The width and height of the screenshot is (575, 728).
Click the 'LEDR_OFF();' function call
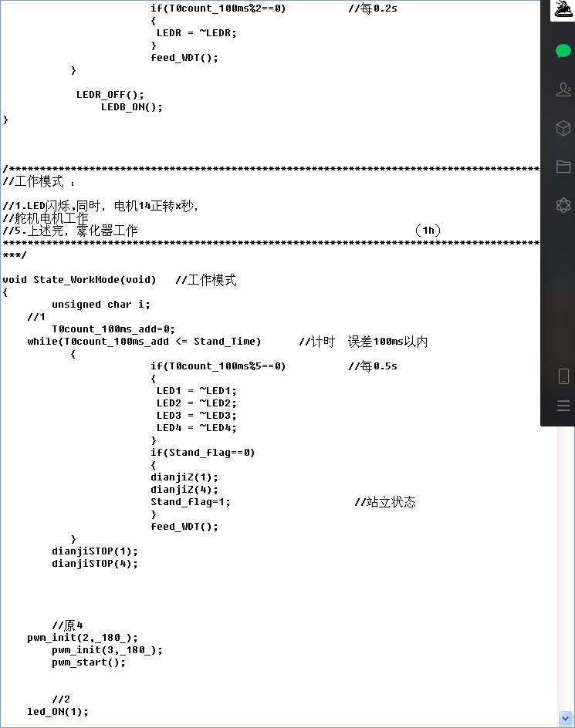[110, 95]
